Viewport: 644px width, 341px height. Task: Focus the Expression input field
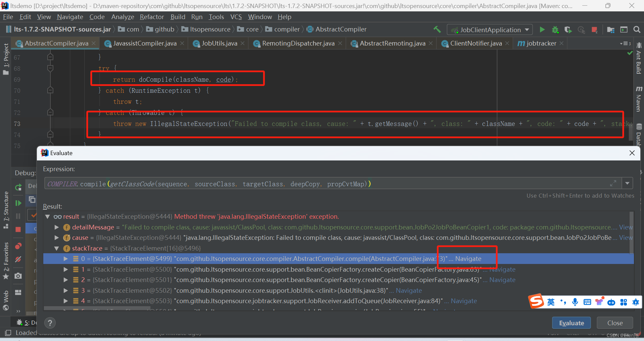pyautogui.click(x=332, y=184)
